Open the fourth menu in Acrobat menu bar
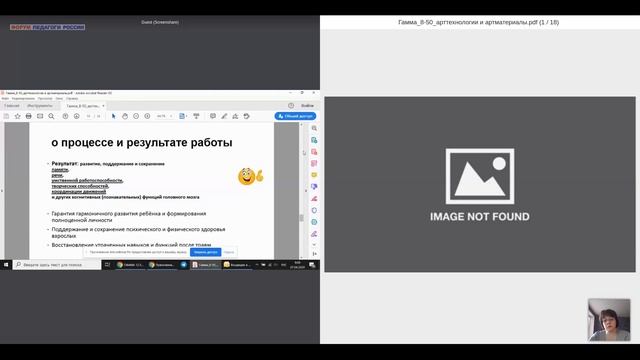 click(59, 99)
